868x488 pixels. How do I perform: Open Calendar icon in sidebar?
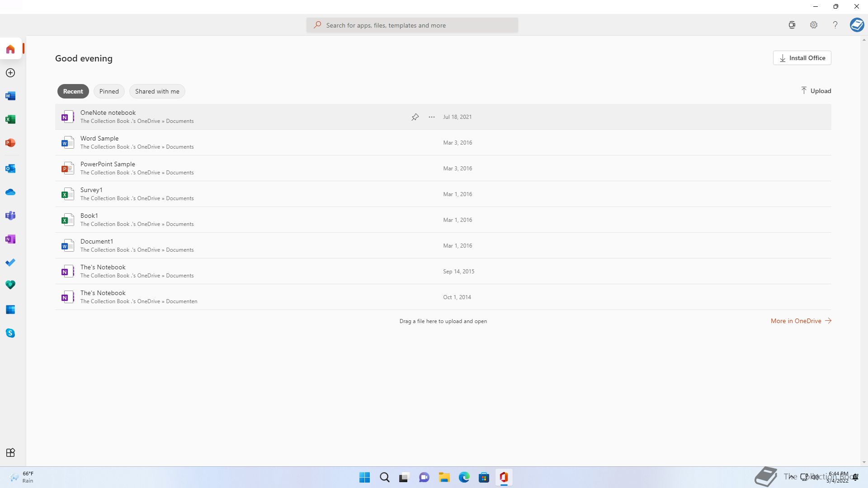point(10,310)
